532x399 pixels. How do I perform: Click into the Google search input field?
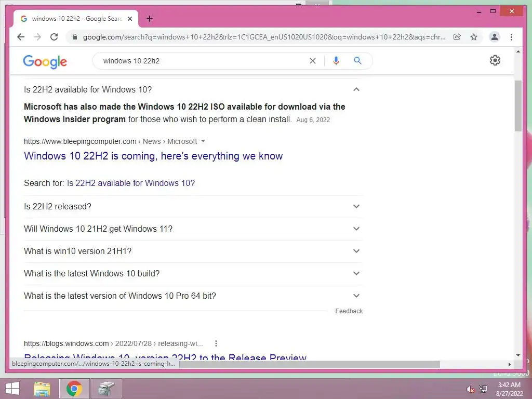204,61
